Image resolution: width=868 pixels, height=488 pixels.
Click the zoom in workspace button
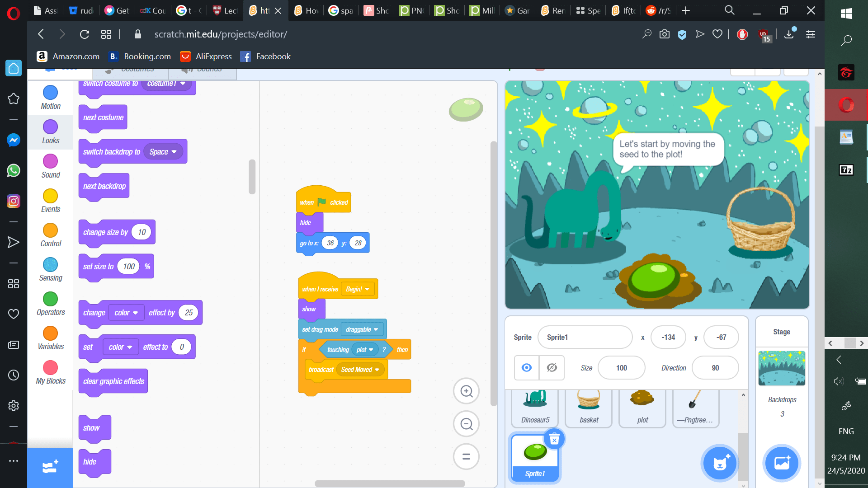[x=466, y=391]
